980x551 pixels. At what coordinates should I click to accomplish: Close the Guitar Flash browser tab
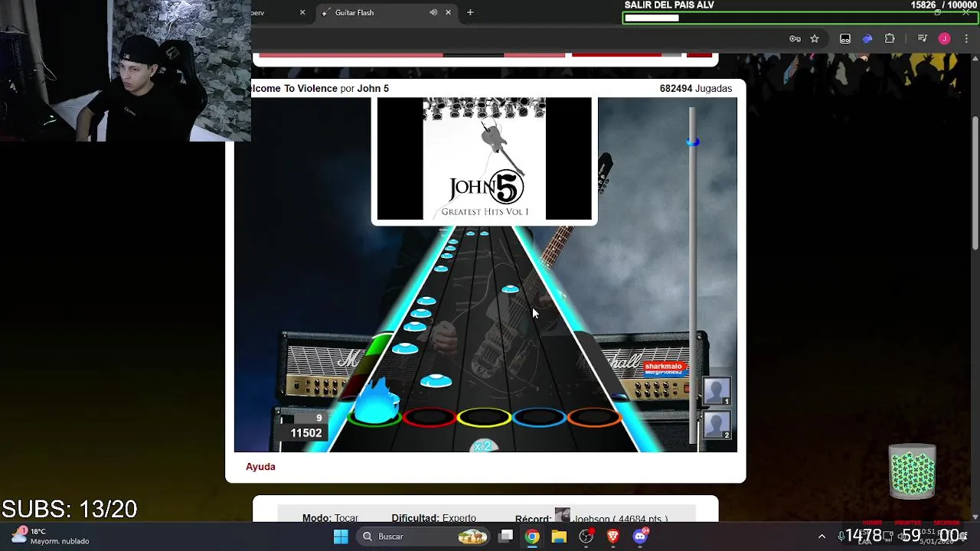pyautogui.click(x=448, y=12)
